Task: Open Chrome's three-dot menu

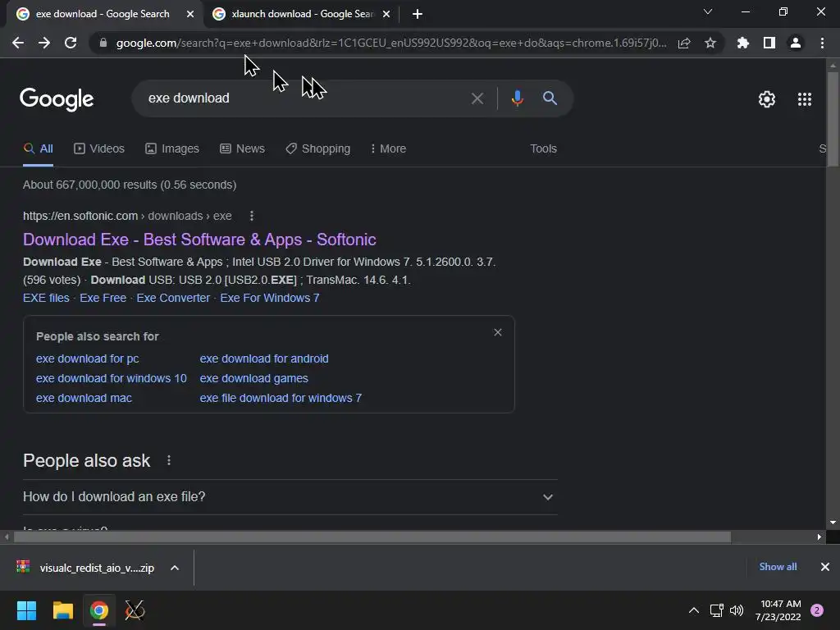Action: click(x=822, y=43)
